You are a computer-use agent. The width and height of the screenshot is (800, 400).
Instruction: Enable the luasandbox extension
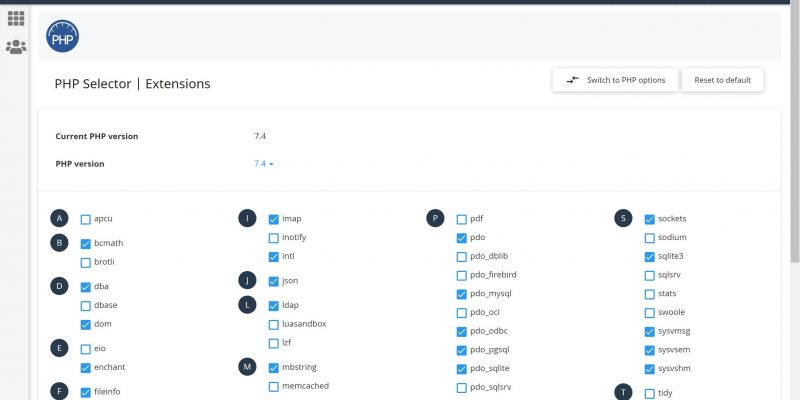[273, 324]
